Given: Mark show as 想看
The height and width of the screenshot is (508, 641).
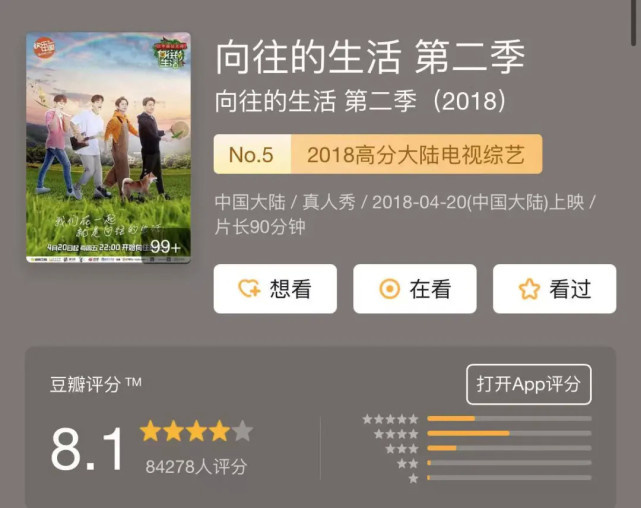Looking at the screenshot, I should 275,289.
